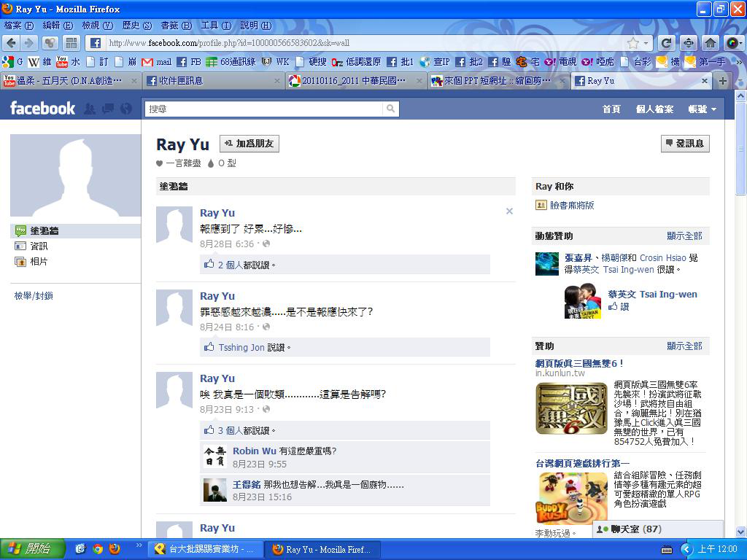Launch Internet Explorer from quick launch
Screen dimensions: 747x560
coord(80,549)
